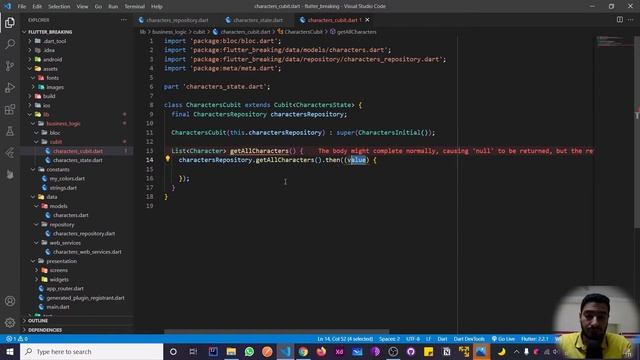Switch to characters_state.dart tab

[258, 20]
